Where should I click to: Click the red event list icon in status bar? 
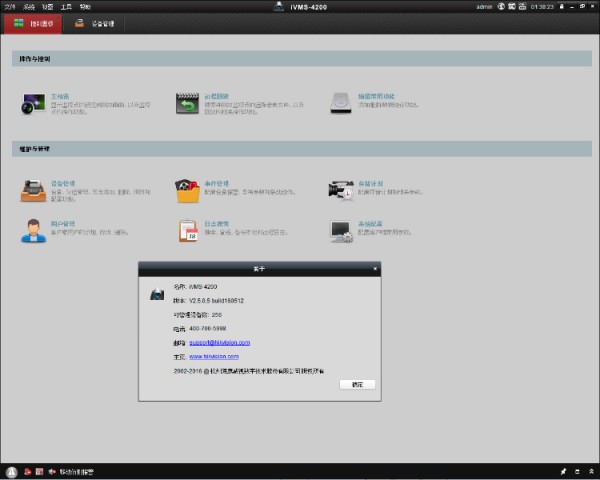click(39, 472)
